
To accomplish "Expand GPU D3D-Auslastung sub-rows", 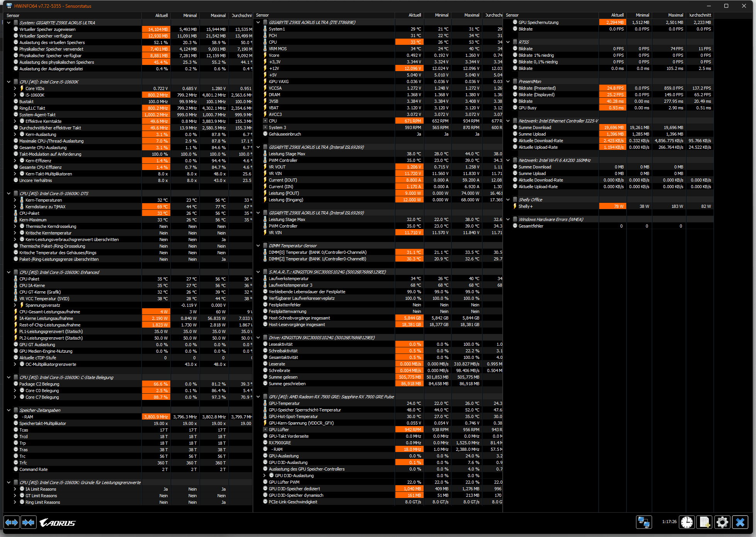I will pos(264,476).
